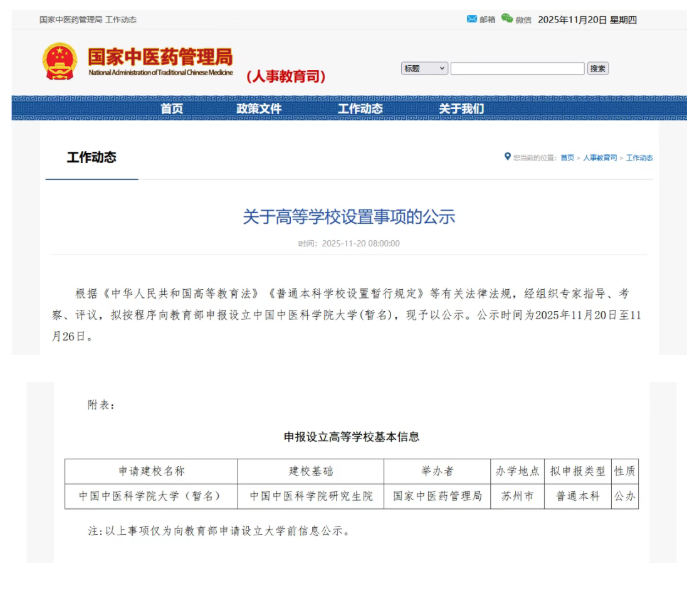Click the 邮箱 envelope icon
The height and width of the screenshot is (590, 690).
[472, 19]
